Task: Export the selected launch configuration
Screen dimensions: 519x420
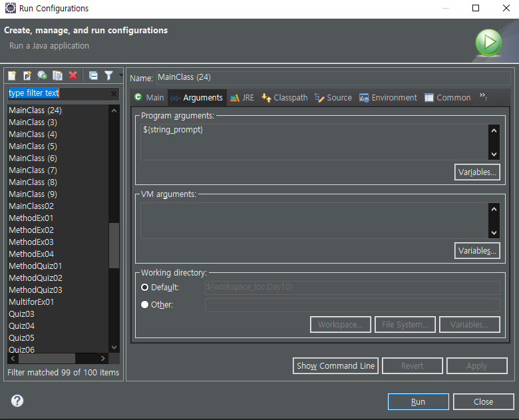Action: [x=42, y=76]
